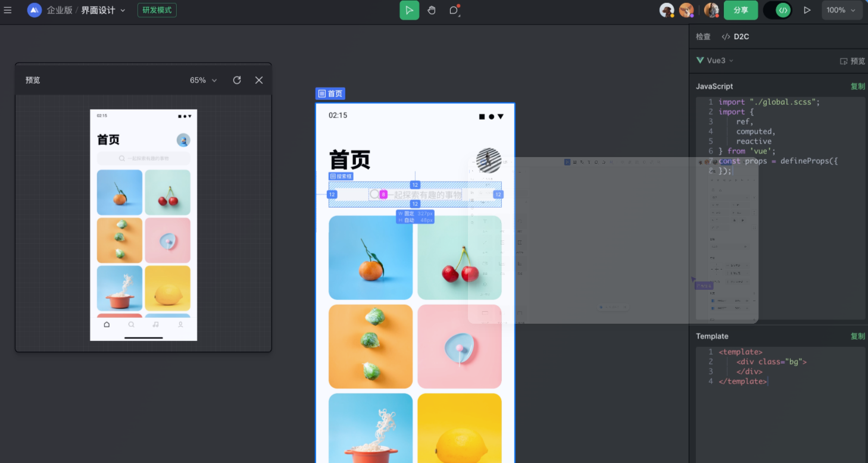Screen dimensions: 868x463
Task: Click the 首页 title in preview phone
Action: [108, 140]
